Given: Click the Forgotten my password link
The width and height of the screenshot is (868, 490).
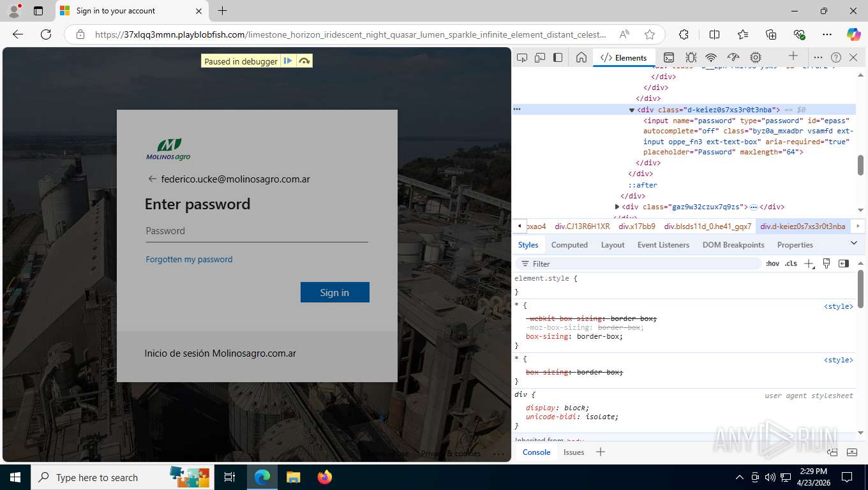Looking at the screenshot, I should [x=189, y=260].
